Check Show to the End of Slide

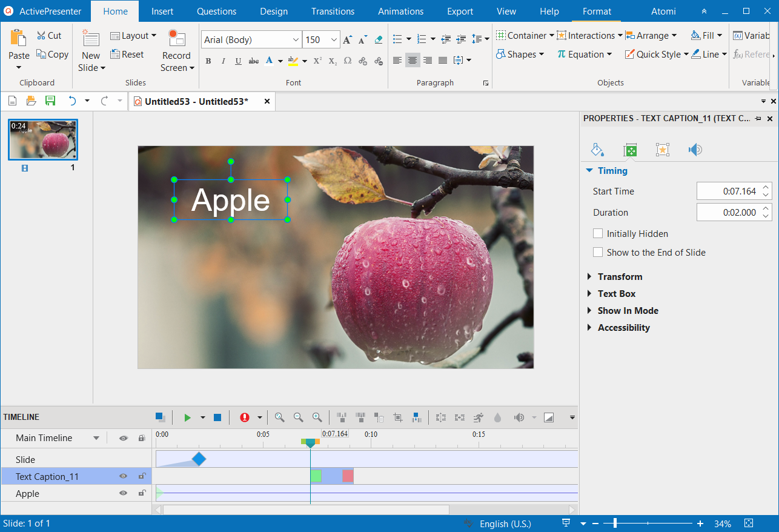point(598,252)
